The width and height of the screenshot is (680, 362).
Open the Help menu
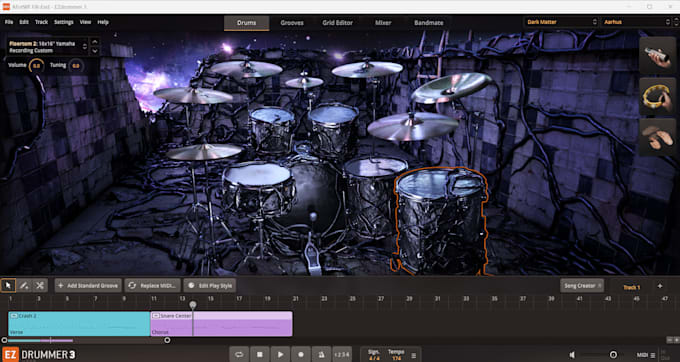(x=103, y=22)
